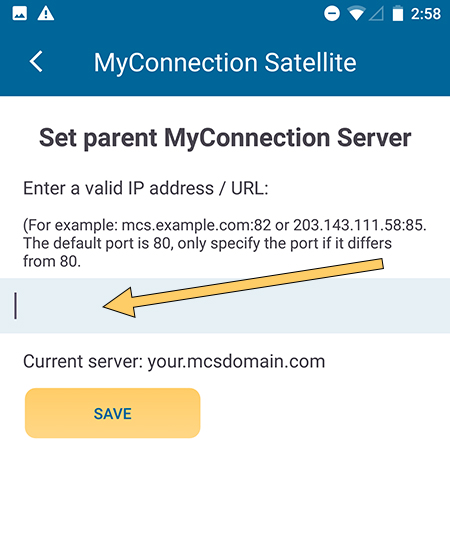Viewport: 450px width, 542px height.
Task: Tap the Set parent MyConnection Server heading
Action: (x=225, y=138)
